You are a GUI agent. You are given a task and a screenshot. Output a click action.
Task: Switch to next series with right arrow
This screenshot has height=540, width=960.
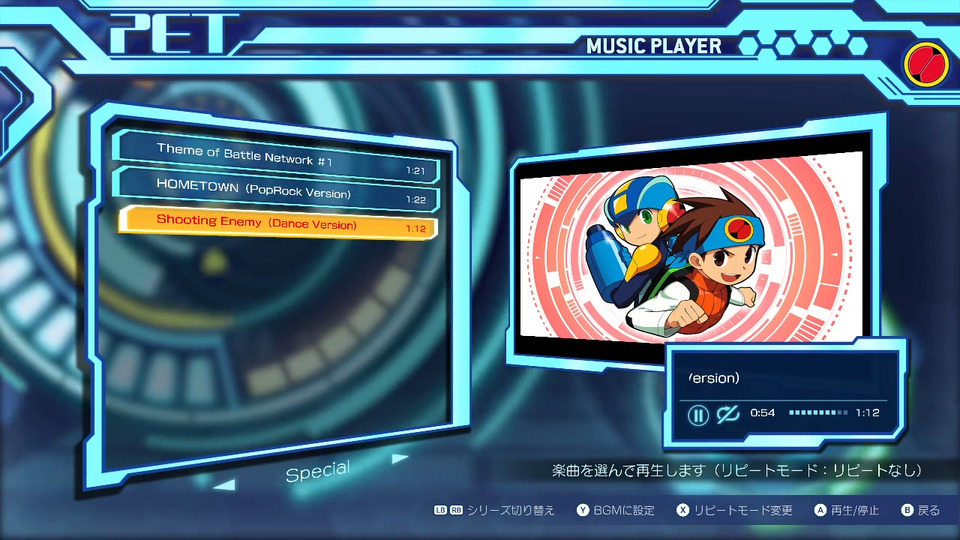(400, 458)
